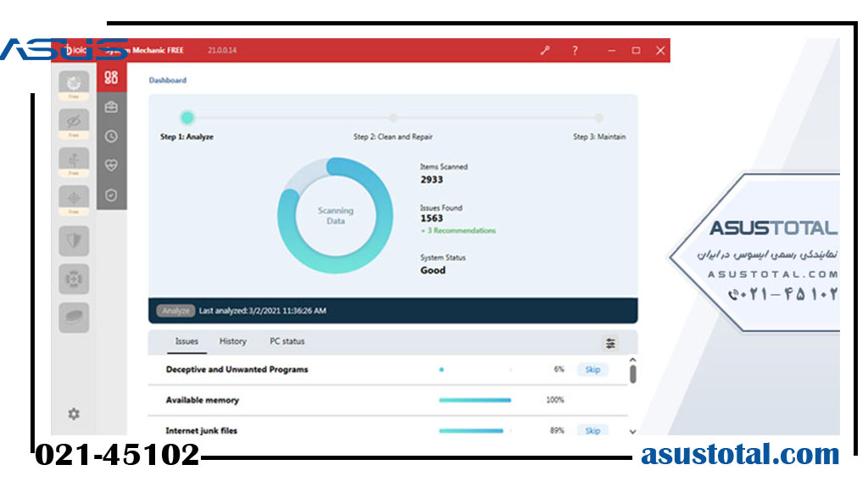Click the Issues Found value 1563
Screen dimensions: 868x487
431,219
